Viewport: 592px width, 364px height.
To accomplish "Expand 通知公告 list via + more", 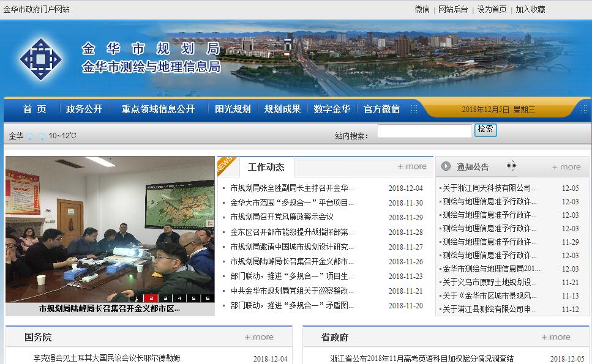I will [x=566, y=167].
